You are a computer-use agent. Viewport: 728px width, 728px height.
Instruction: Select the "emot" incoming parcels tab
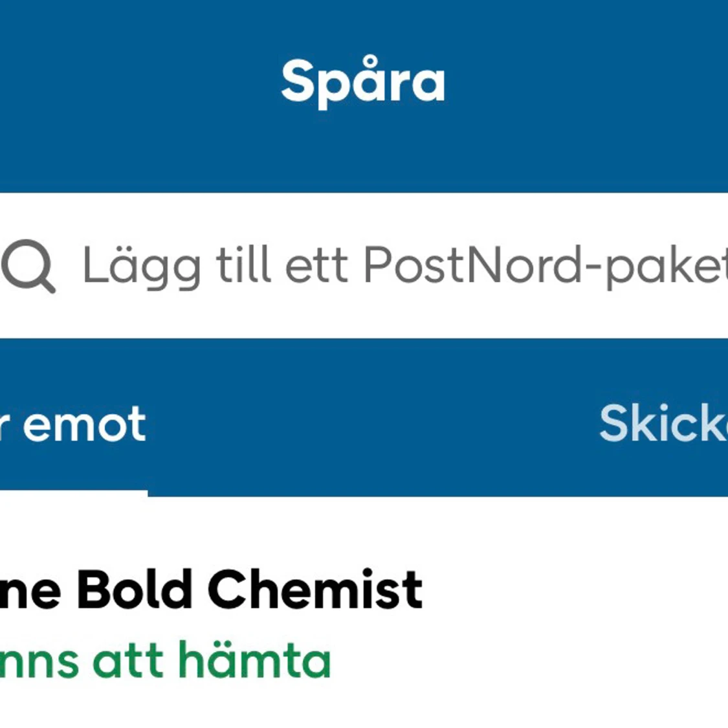[83, 425]
